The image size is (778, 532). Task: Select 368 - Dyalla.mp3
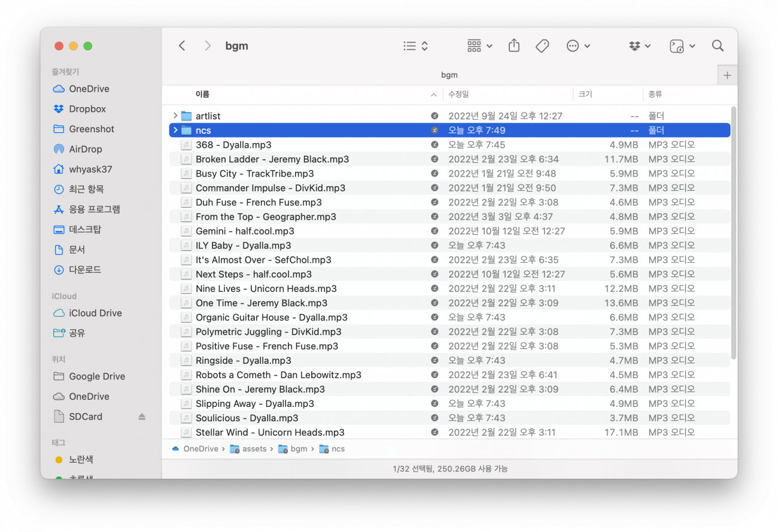coord(449,145)
